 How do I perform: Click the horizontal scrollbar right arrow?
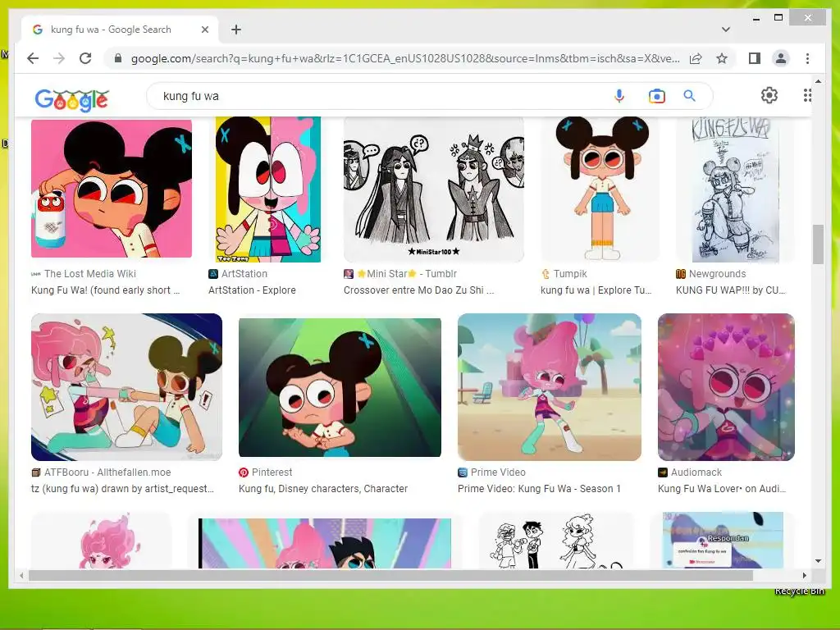tap(804, 575)
